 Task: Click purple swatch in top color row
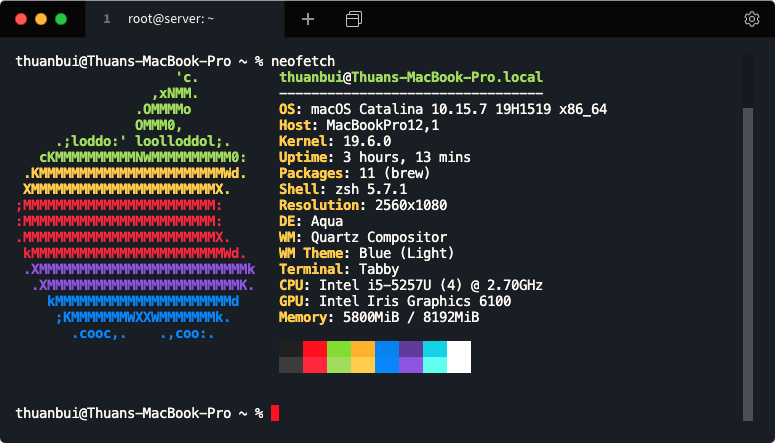pos(411,349)
